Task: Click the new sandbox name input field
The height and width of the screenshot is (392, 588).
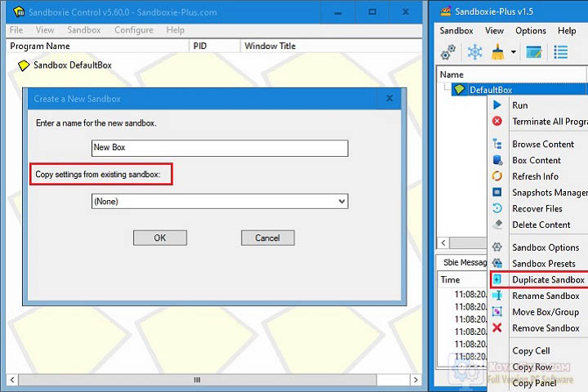Action: pos(220,148)
